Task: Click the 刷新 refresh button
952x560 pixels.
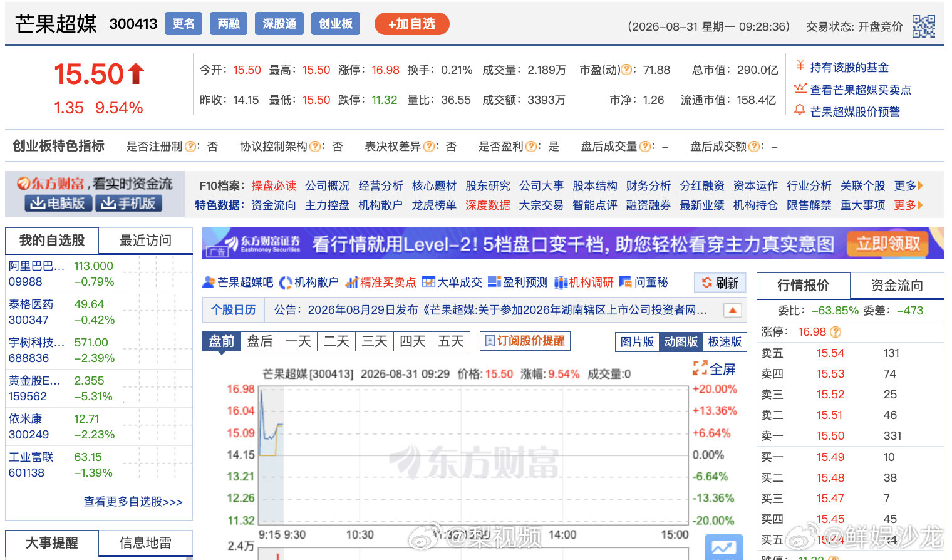Action: tap(720, 283)
